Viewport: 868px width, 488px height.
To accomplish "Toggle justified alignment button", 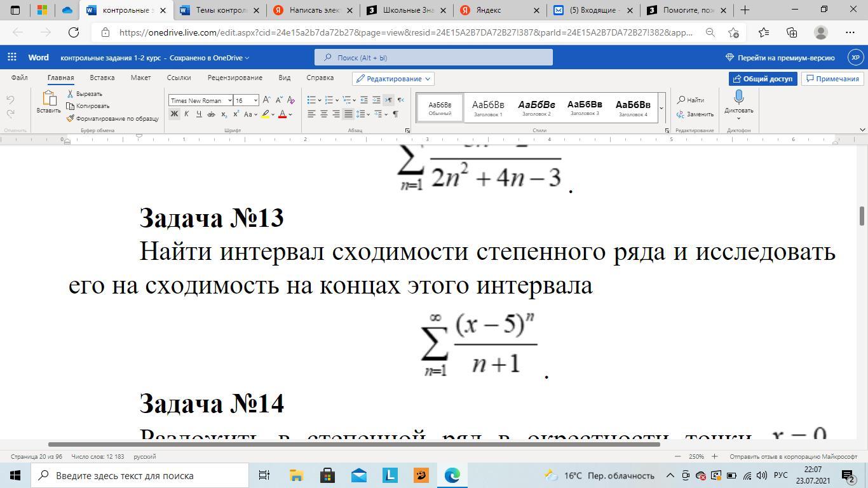I will click(348, 114).
